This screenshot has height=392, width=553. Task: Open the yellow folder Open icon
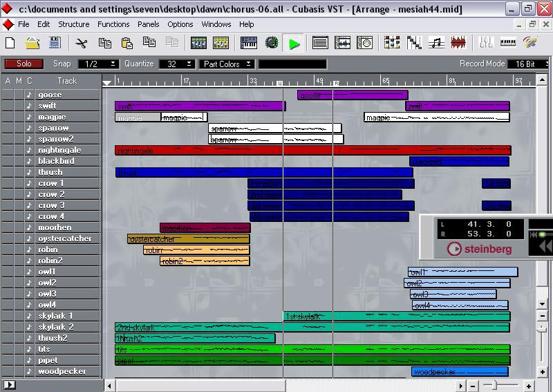32,43
